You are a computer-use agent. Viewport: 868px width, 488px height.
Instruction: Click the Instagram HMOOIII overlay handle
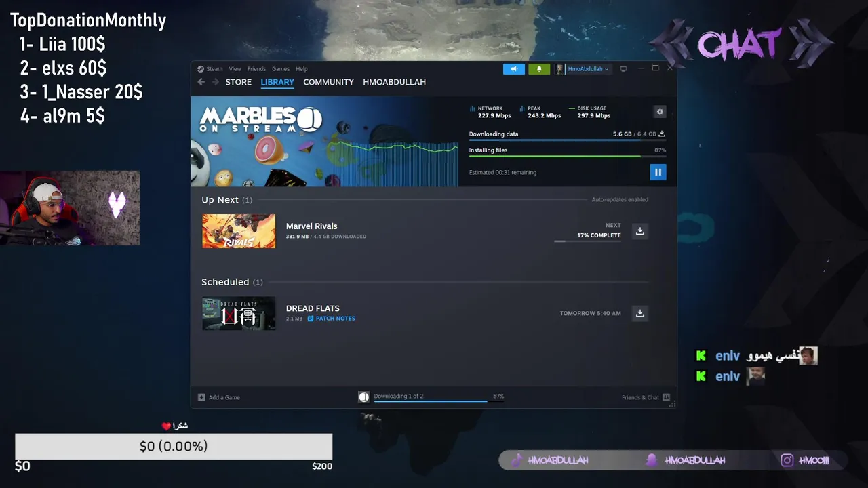(805, 460)
